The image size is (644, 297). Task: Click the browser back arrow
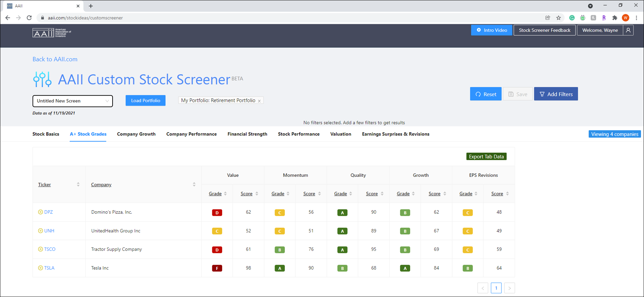coord(8,18)
